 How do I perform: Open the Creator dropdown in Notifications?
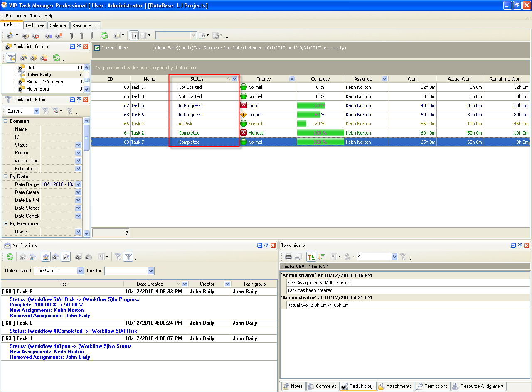150,271
